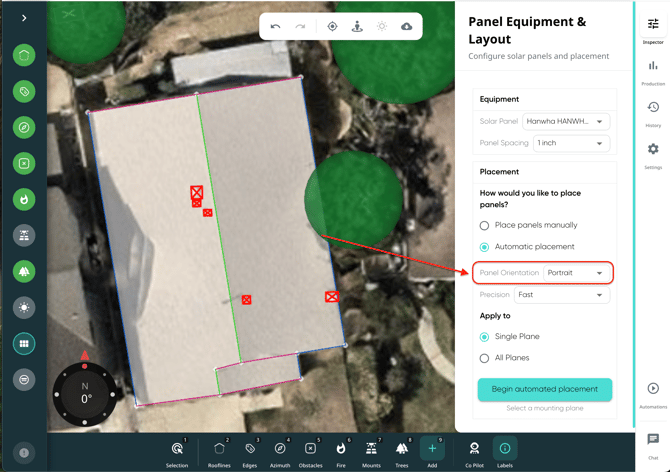This screenshot has height=472, width=670.
Task: Choose the All Planes radio button
Action: tap(485, 358)
